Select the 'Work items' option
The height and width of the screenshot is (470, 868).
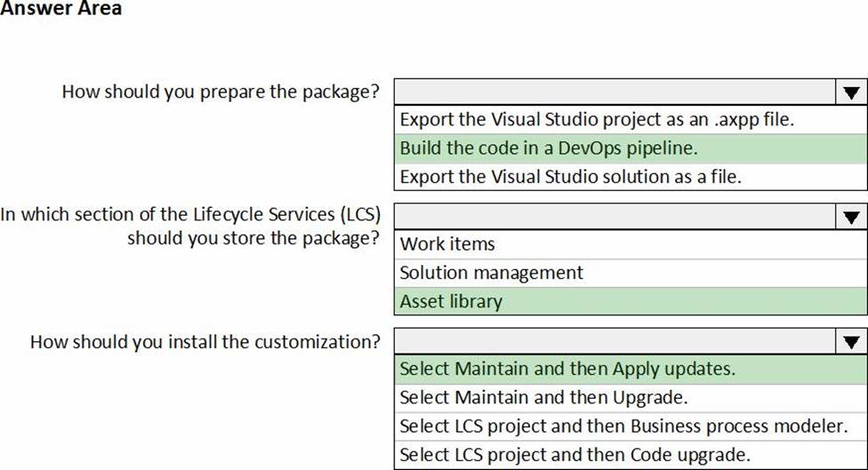pyautogui.click(x=447, y=244)
